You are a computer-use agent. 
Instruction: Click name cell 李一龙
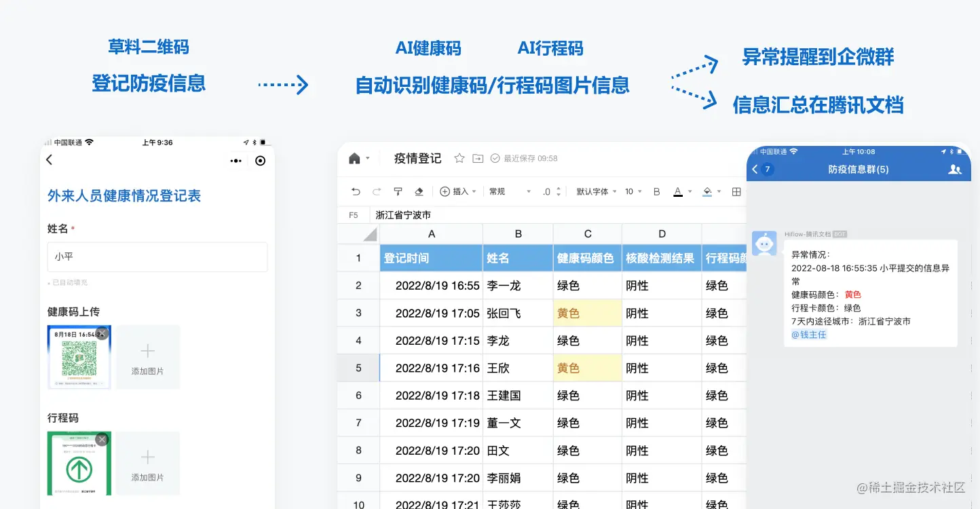tap(519, 286)
